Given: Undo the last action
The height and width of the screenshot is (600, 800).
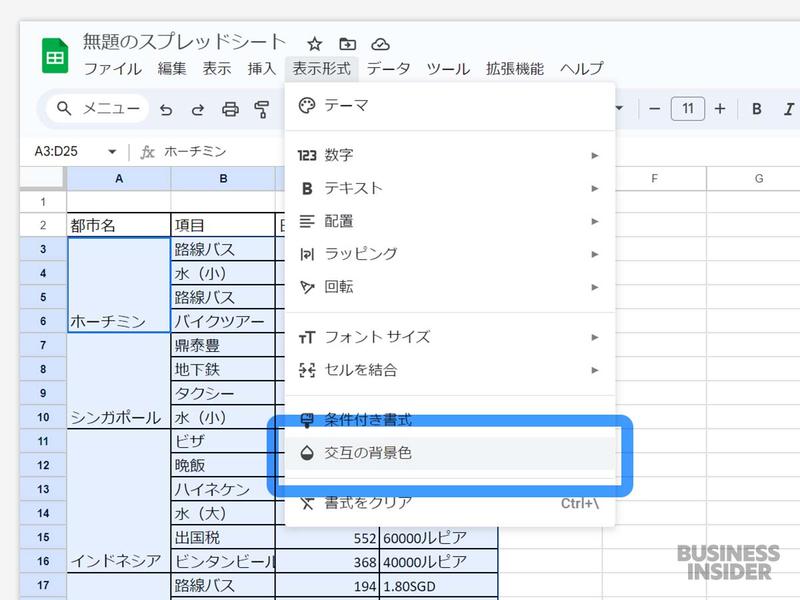Looking at the screenshot, I should click(168, 108).
